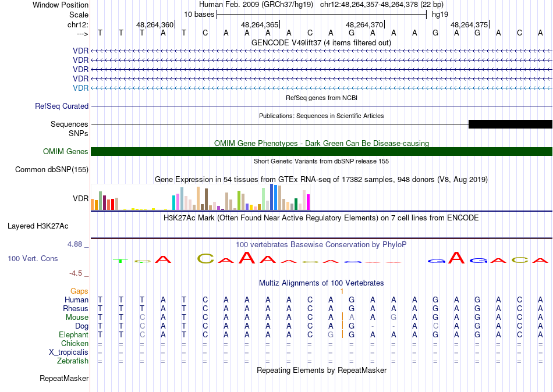Click the Chicken alignment row label
The width and height of the screenshot is (553, 392).
(75, 343)
